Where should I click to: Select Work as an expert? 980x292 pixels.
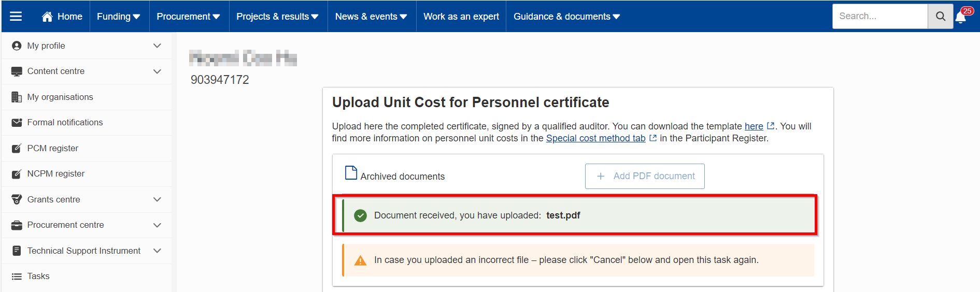tap(461, 17)
